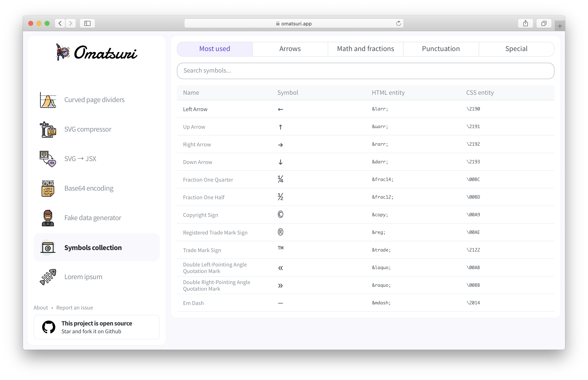
Task: Toggle the browser sidebar button
Action: (x=87, y=23)
